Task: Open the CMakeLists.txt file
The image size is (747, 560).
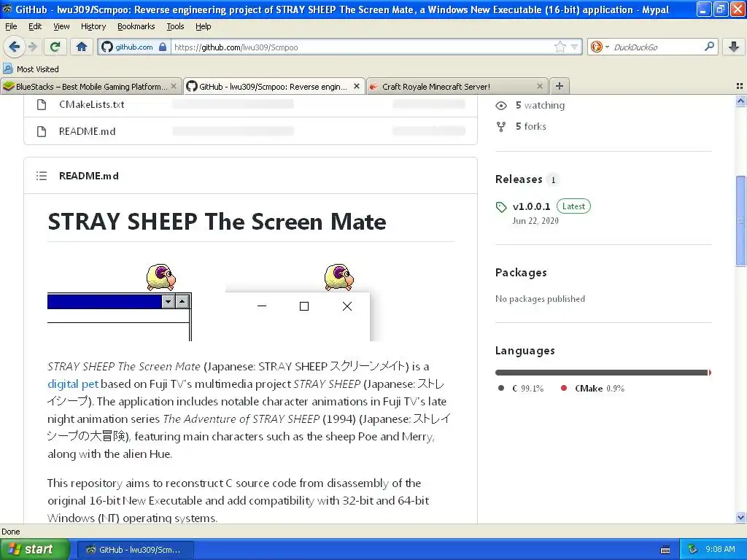Action: [91, 104]
